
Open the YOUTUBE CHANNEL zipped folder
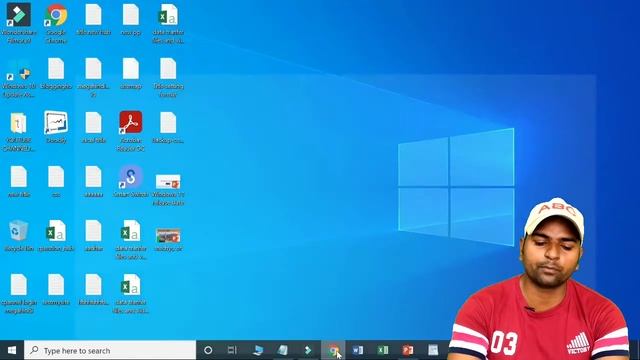(x=18, y=131)
